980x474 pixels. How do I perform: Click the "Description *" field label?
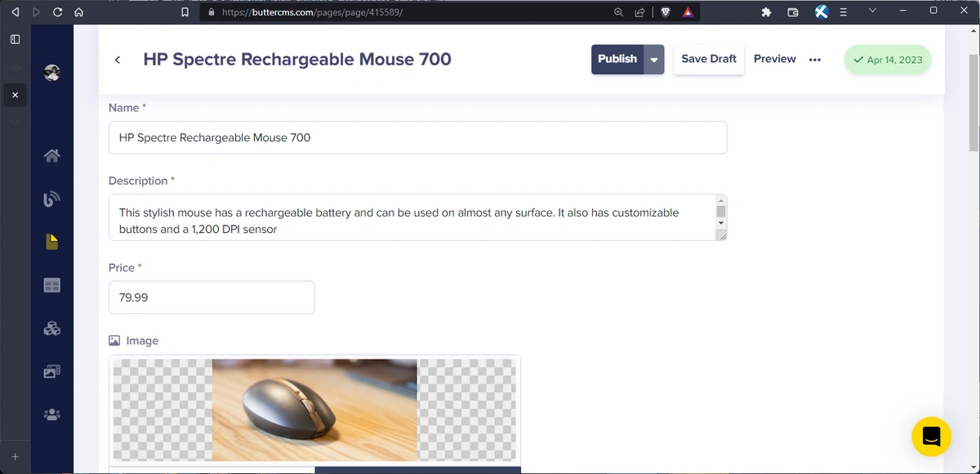point(141,181)
